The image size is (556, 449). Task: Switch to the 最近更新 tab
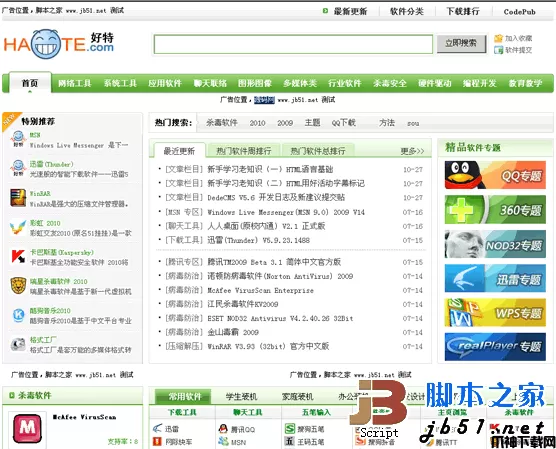(179, 151)
